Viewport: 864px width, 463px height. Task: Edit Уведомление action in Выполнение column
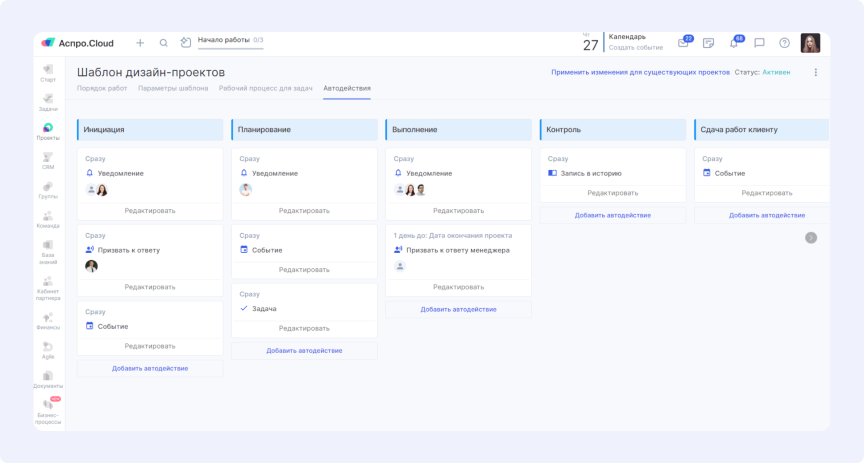(x=458, y=211)
